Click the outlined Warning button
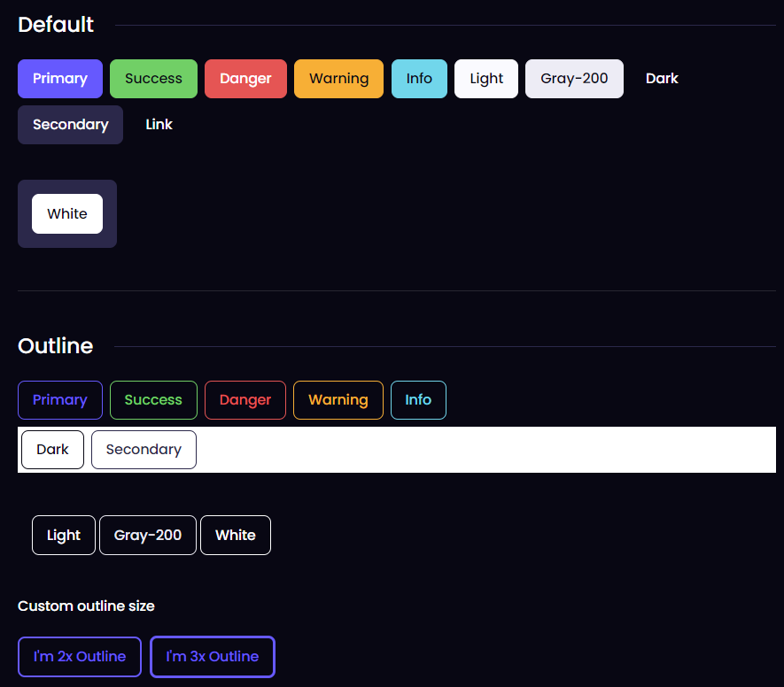Screen dimensions: 784x687 [338, 400]
